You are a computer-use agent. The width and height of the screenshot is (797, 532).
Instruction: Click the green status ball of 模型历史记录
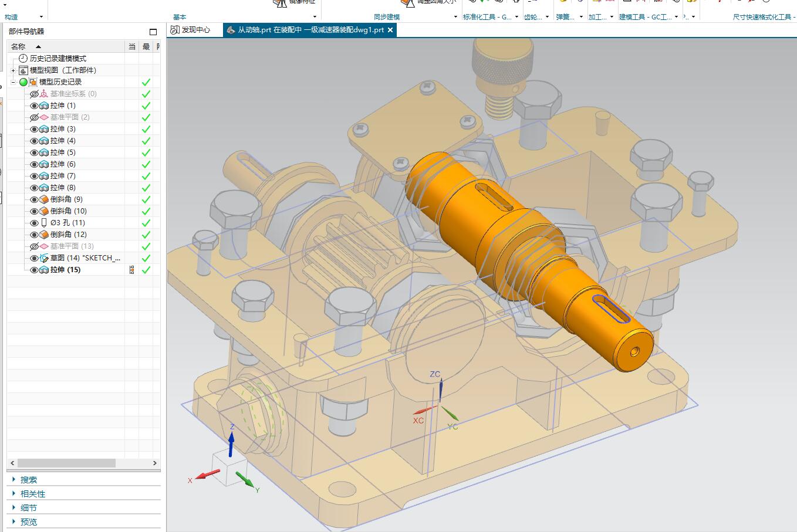(23, 82)
